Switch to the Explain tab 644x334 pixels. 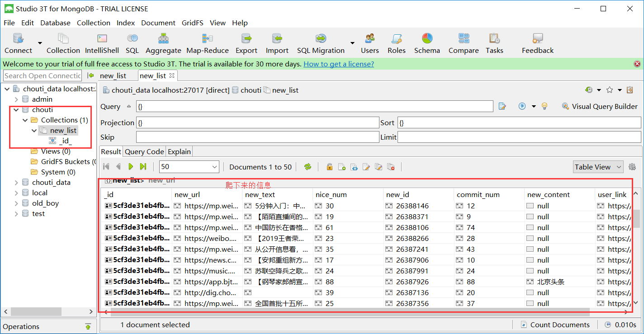coord(179,151)
